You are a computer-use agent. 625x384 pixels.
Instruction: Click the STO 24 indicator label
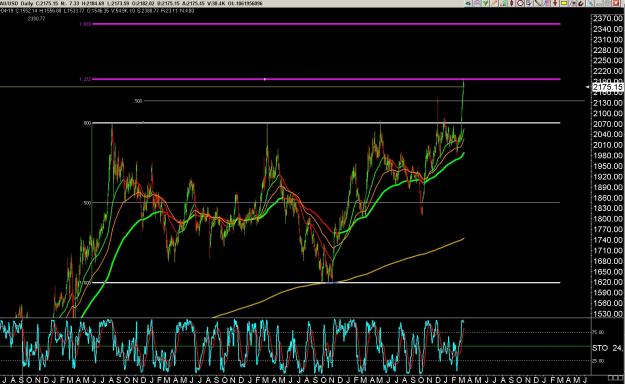[608, 348]
